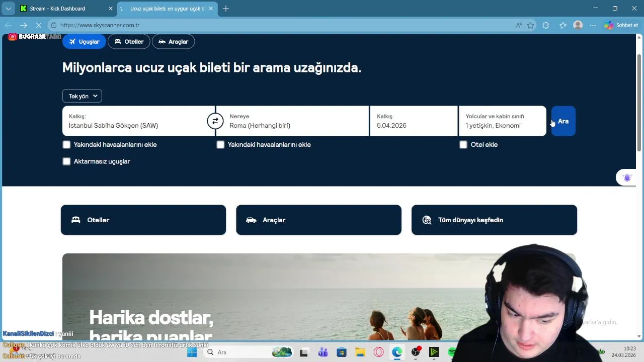Click the Ara search button
The height and width of the screenshot is (362, 644).
click(563, 121)
